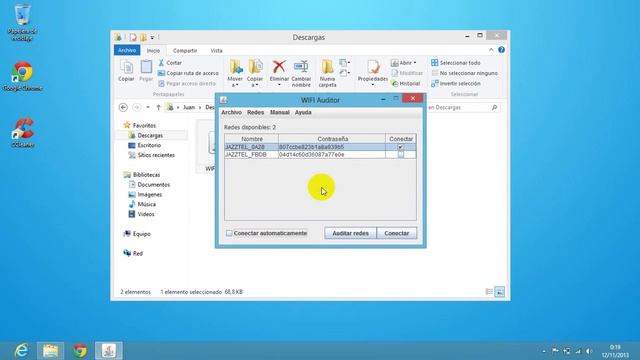Open Redes menu in WiFi Auditor
Screen dimensions: 640x360
(x=256, y=112)
